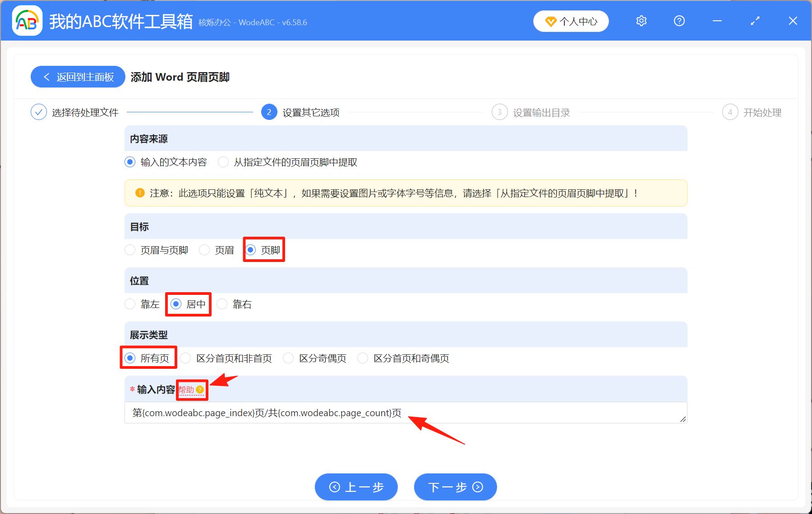Click the warning icon in the notice banner
Screen dimensions: 812x514
140,193
